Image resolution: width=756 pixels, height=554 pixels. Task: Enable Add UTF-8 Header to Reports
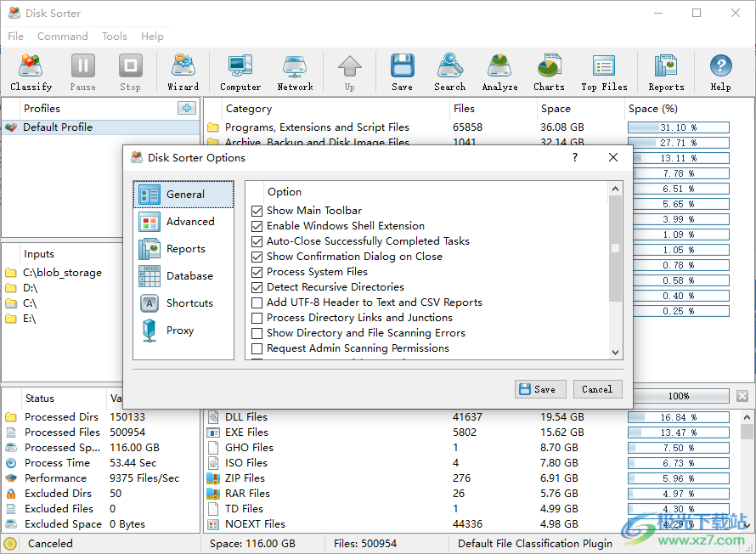(257, 302)
